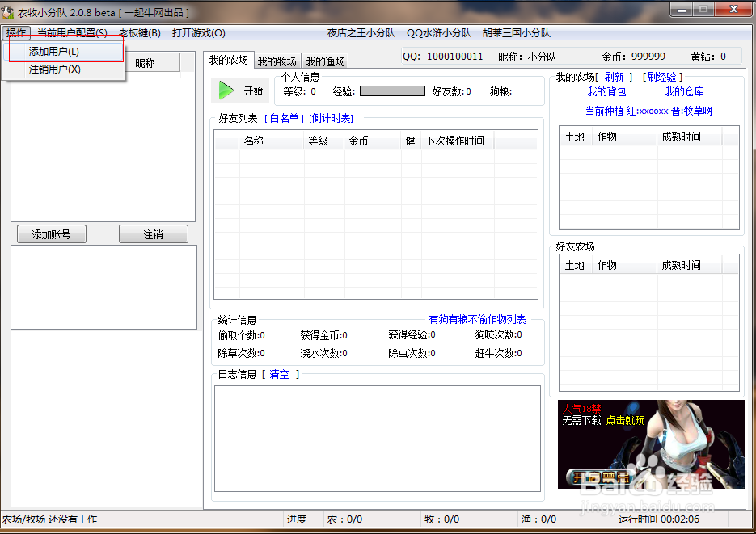Open 胡莱三国小分队 link in menu bar
756x534 pixels.
[517, 33]
